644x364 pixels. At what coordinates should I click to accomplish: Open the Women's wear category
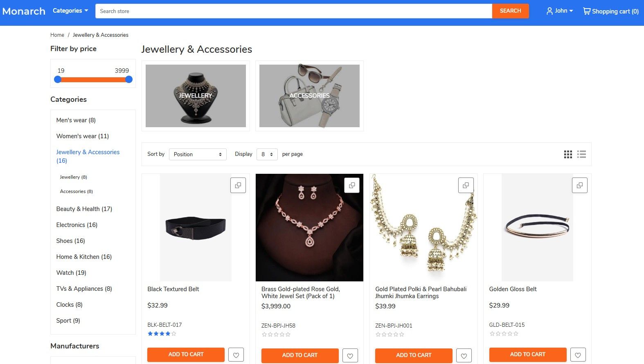coord(82,136)
